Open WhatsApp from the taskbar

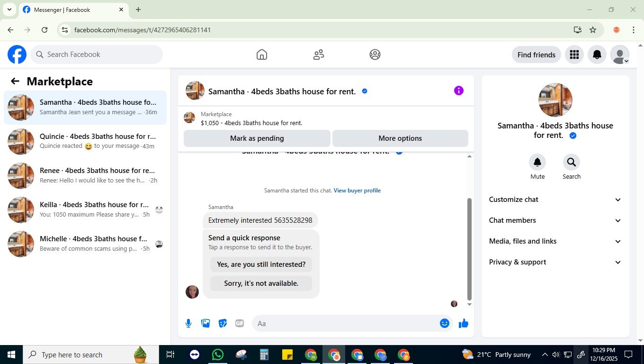pyautogui.click(x=218, y=355)
